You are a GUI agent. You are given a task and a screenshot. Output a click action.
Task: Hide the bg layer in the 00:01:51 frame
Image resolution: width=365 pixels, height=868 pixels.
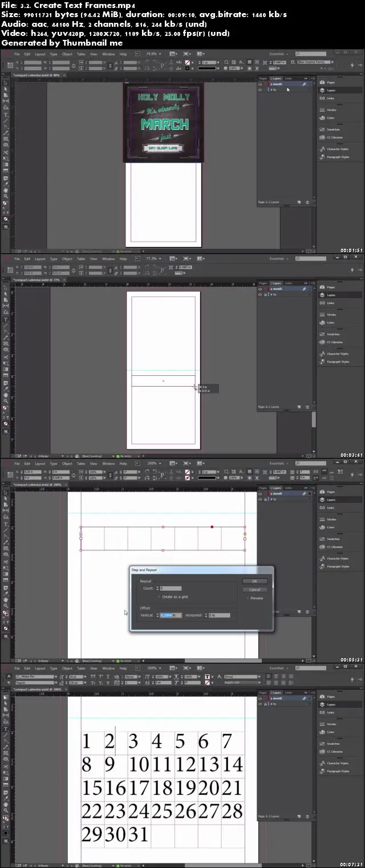tap(260, 89)
